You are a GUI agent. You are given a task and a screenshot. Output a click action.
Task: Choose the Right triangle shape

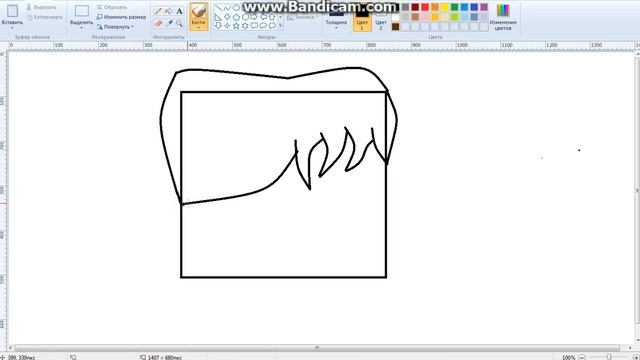pos(218,17)
